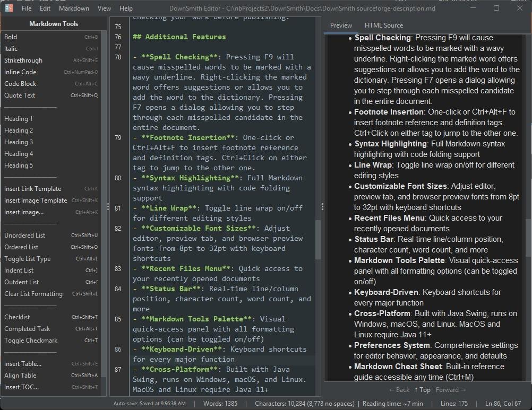
Task: Switch to the Preview tab
Action: click(x=341, y=25)
